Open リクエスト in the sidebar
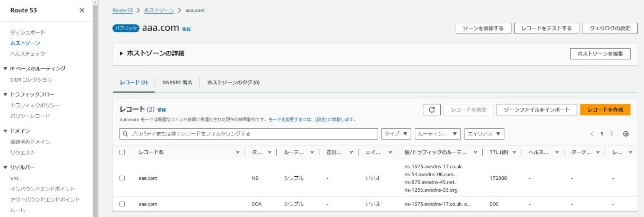The image size is (644, 217). point(23,152)
